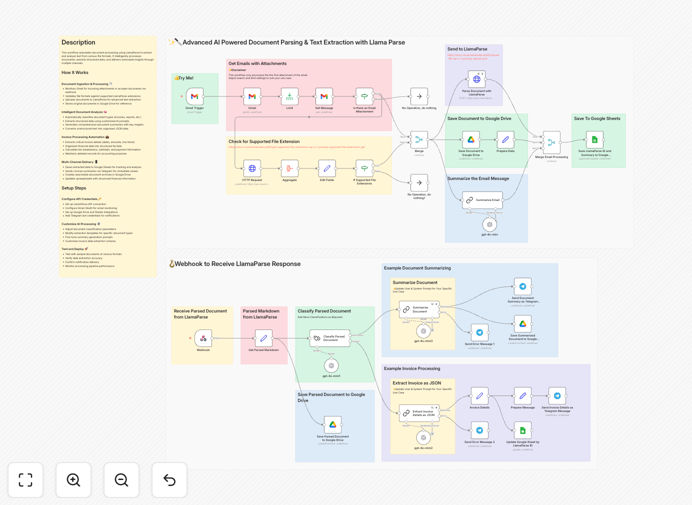Screen dimensions: 692x505
Task: Click the Get Emails with Attachments note title
Action: (x=257, y=64)
